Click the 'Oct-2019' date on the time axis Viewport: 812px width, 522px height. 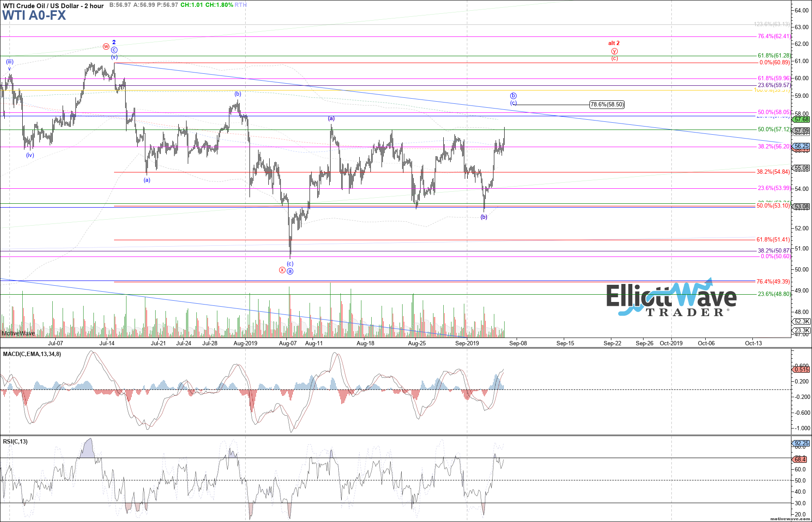(x=671, y=343)
